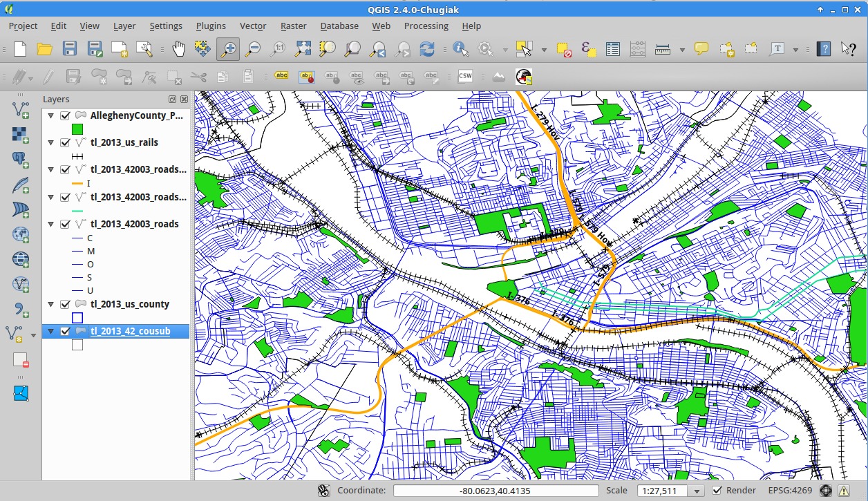Click the green AlleghenyCounty layer symbol swatch
Screen dimensions: 868x501
(77, 129)
